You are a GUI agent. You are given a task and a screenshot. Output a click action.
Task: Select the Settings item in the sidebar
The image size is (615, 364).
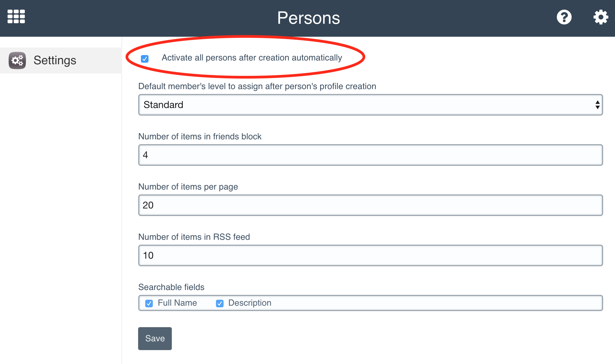pos(55,60)
